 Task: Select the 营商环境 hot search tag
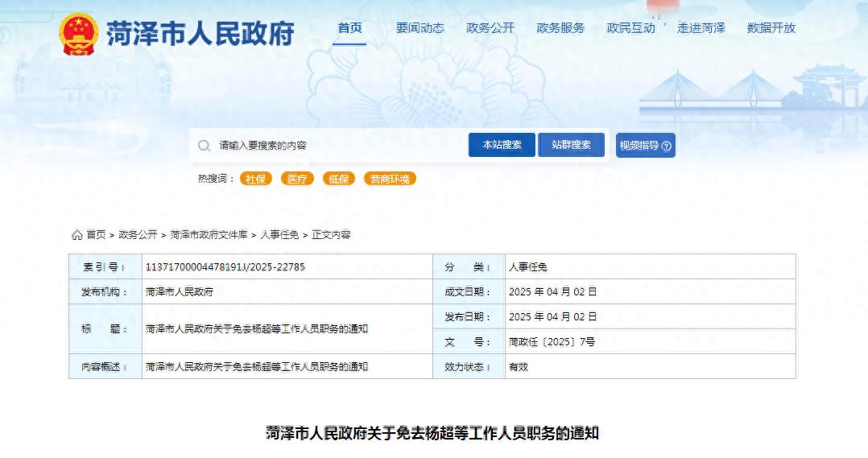tap(390, 179)
